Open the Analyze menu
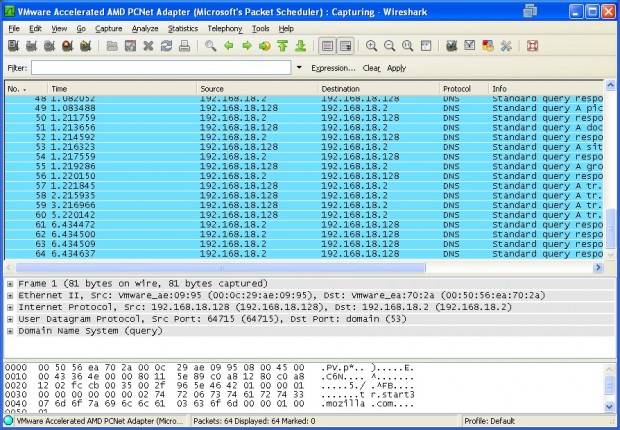The height and width of the screenshot is (430, 620). coord(145,28)
